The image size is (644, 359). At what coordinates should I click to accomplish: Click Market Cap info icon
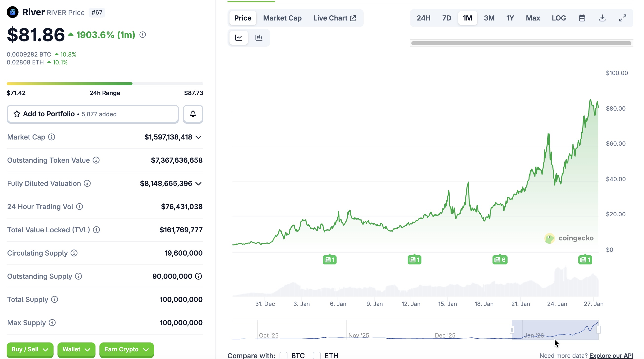(52, 137)
